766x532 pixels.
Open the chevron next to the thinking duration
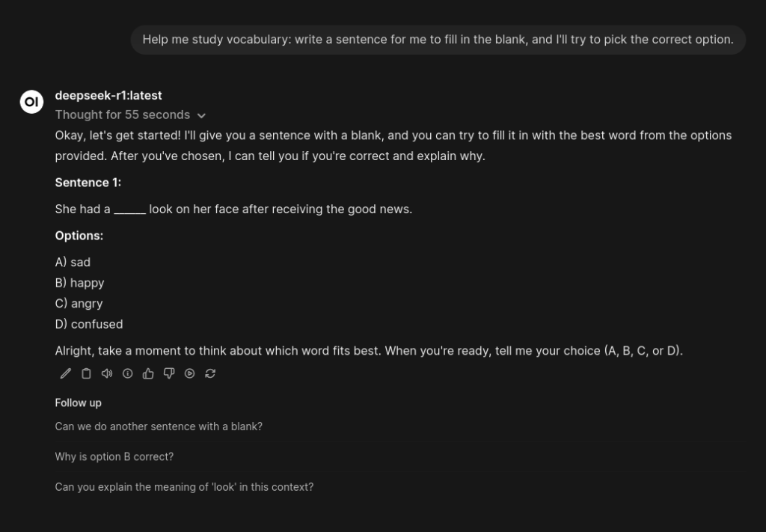click(201, 115)
